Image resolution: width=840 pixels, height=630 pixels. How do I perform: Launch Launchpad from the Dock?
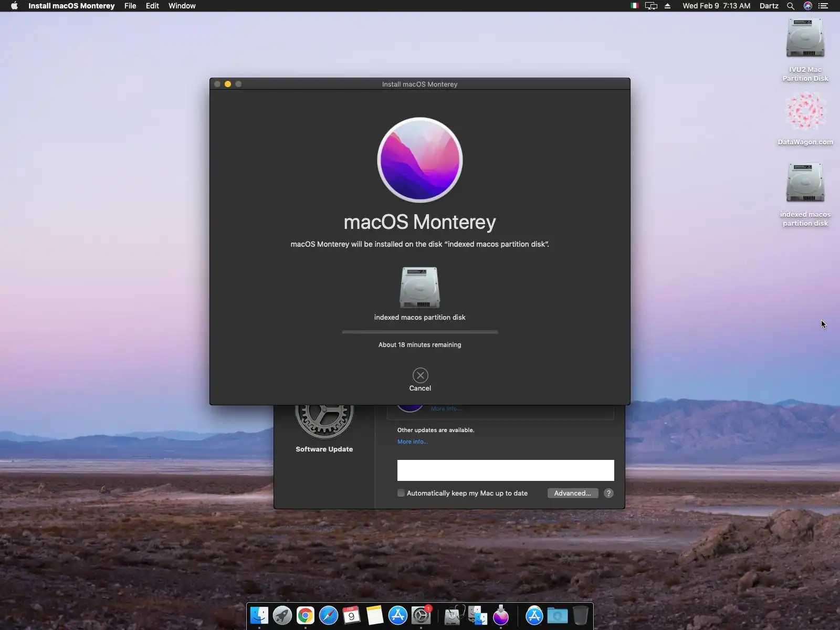click(282, 615)
